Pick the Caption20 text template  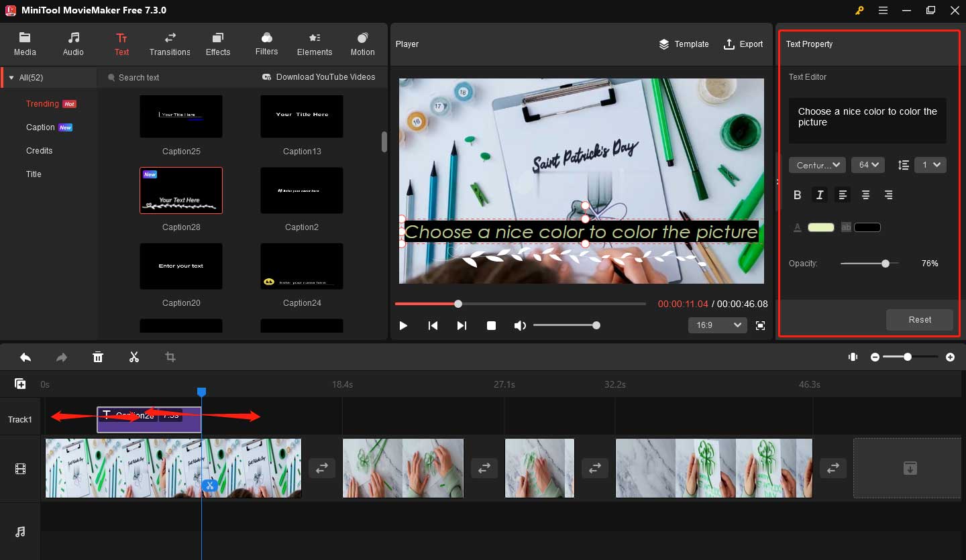pyautogui.click(x=181, y=266)
